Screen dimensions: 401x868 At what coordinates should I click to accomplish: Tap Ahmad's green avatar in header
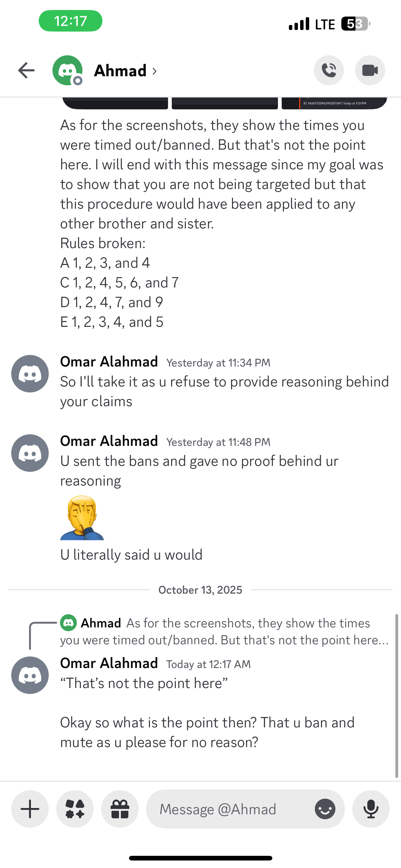tap(67, 70)
